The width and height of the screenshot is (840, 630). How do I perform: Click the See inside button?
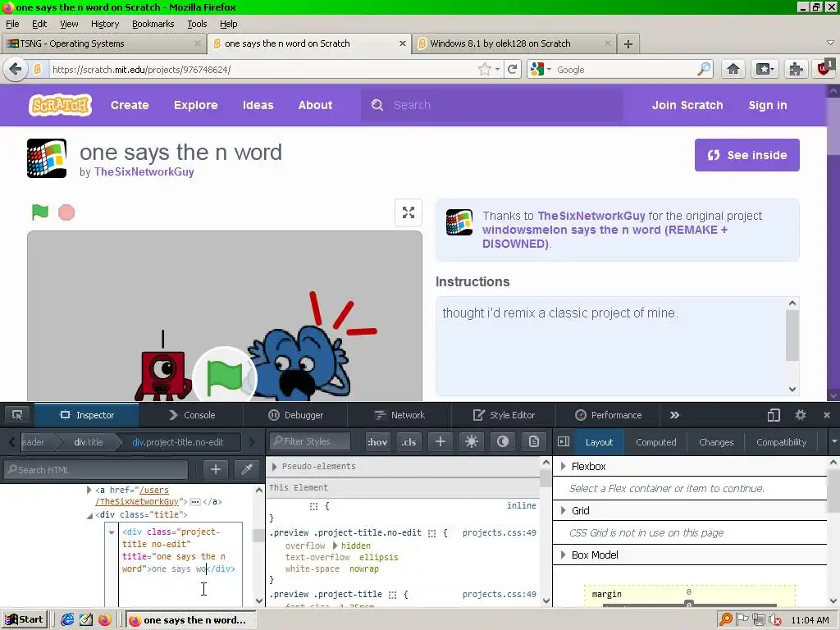pyautogui.click(x=746, y=155)
